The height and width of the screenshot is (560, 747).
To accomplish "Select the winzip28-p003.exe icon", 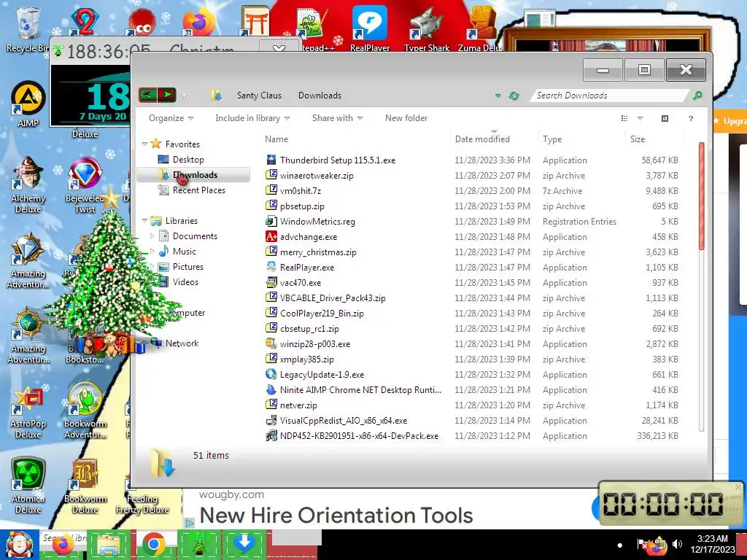I will 271,344.
